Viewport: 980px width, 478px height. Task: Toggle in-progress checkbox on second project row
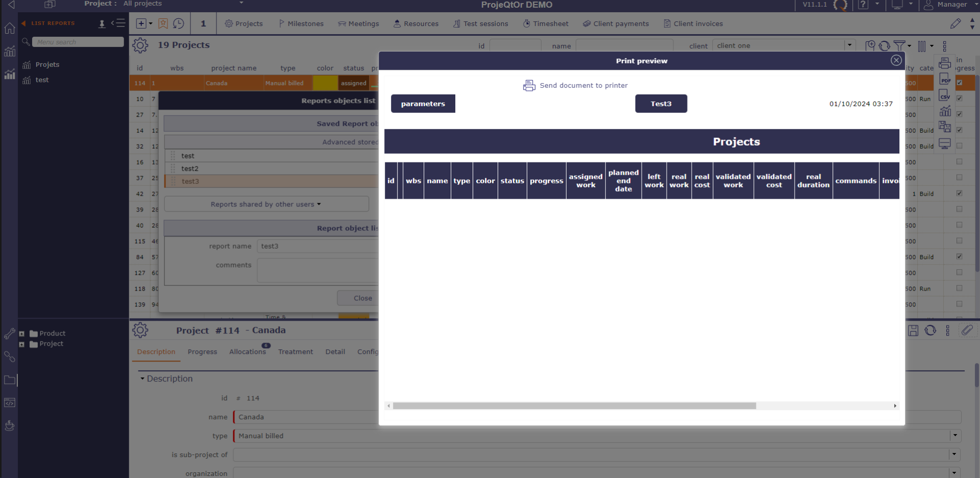pos(960,99)
